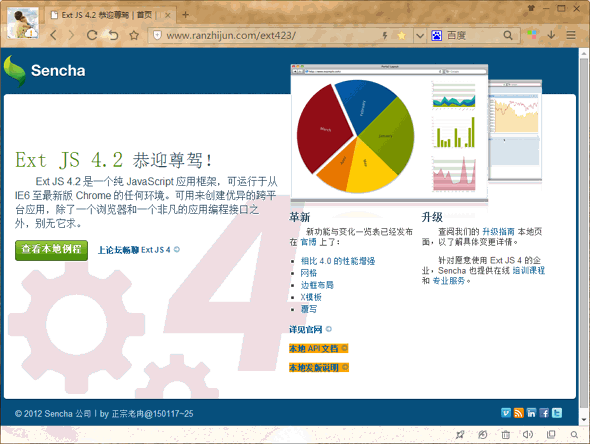
Task: Click the Facebook icon in footer
Action: 544,413
